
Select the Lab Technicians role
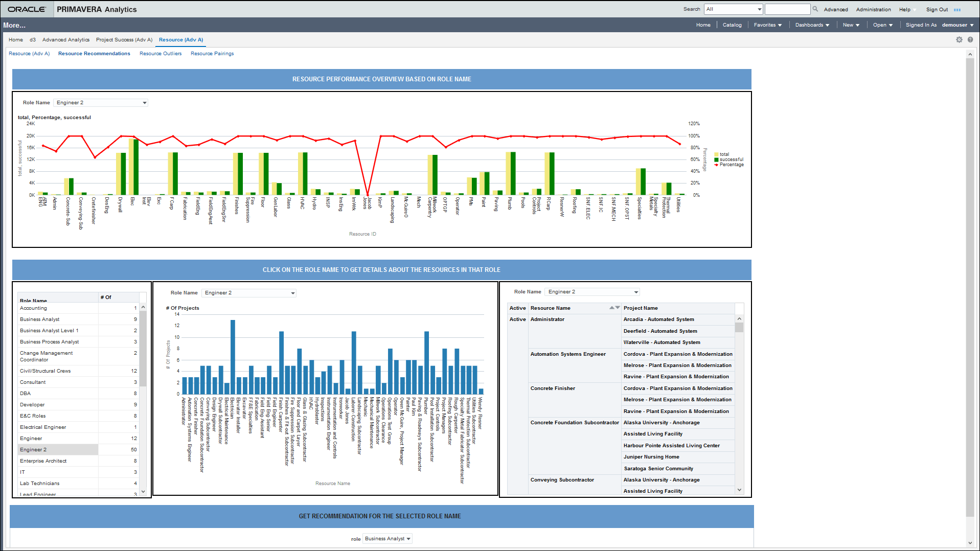coord(78,484)
